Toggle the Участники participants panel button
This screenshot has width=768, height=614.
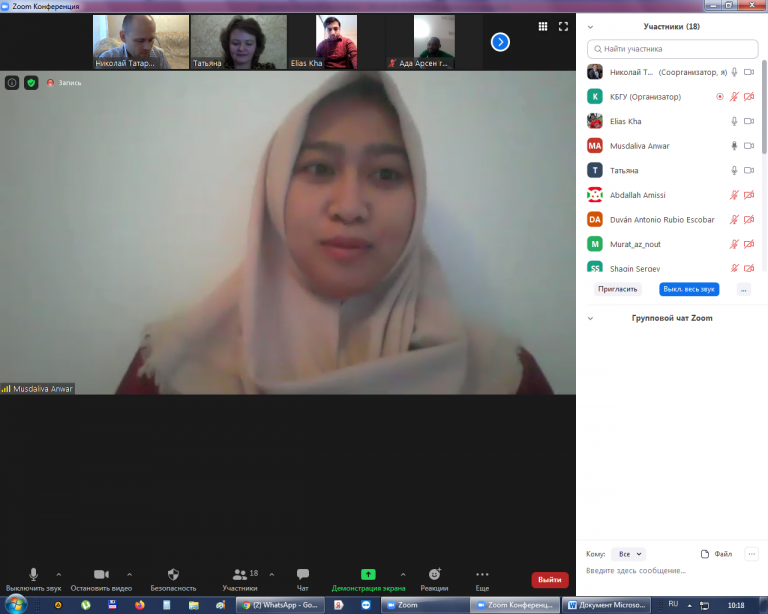point(240,575)
